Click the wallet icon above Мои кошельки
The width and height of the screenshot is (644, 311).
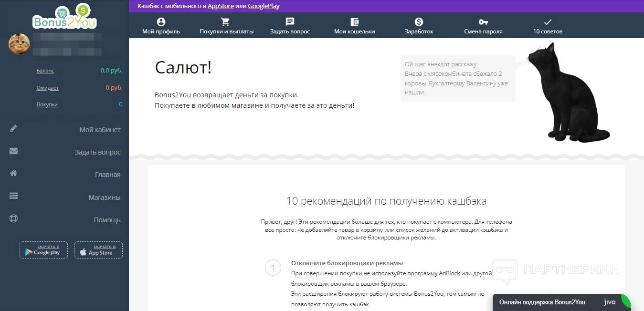354,22
